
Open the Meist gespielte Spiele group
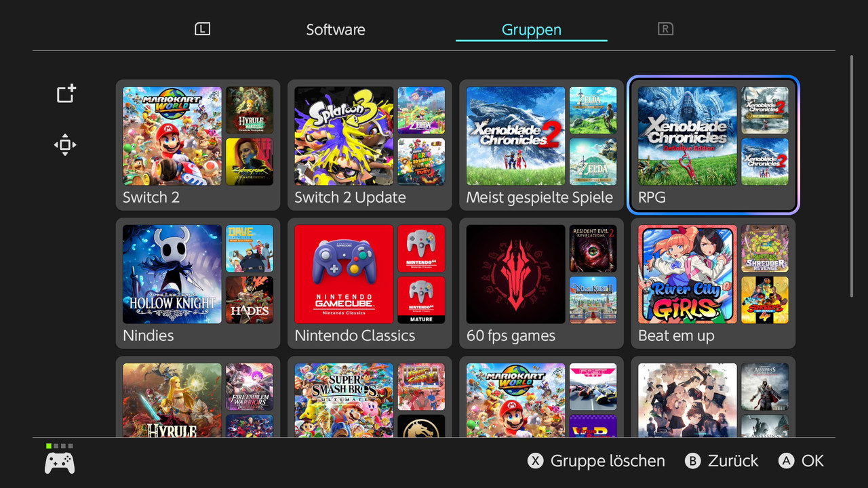pos(541,145)
